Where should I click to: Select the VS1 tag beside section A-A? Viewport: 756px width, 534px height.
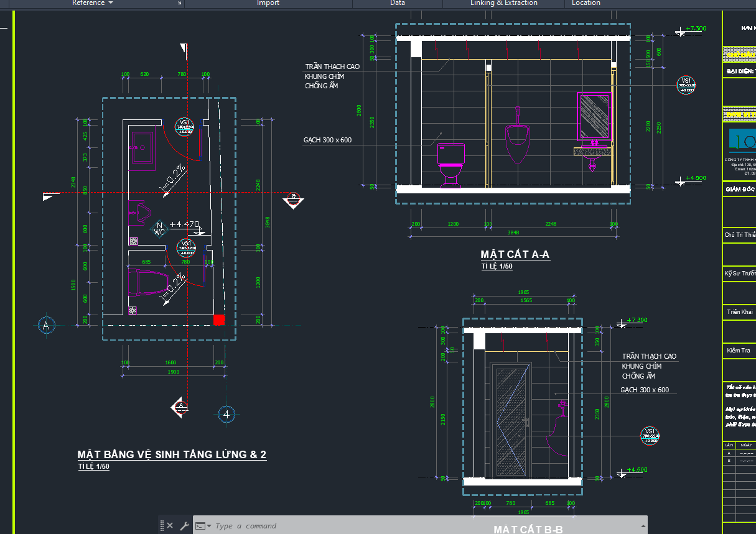pos(686,85)
